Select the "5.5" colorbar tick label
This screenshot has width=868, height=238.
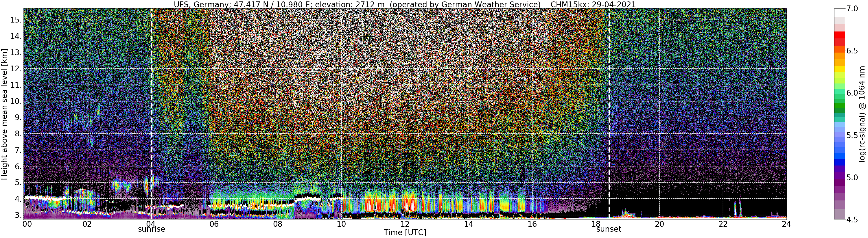coord(852,135)
